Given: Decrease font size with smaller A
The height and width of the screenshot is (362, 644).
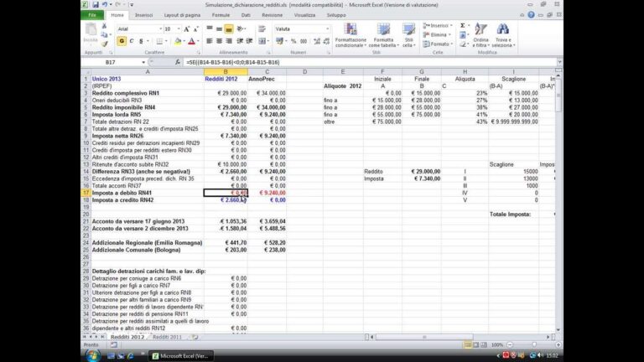Looking at the screenshot, I should [x=196, y=29].
